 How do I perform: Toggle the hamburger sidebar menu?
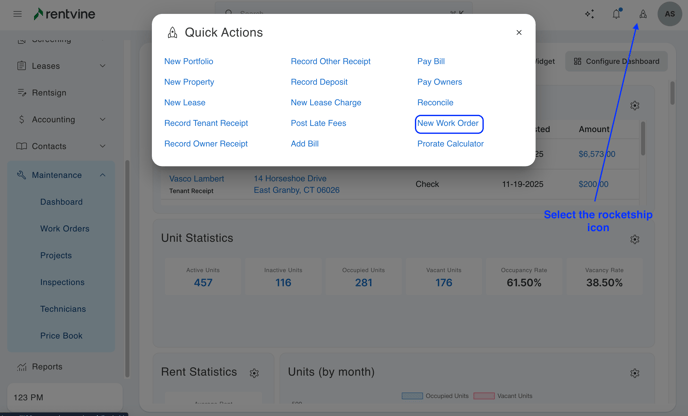tap(17, 14)
